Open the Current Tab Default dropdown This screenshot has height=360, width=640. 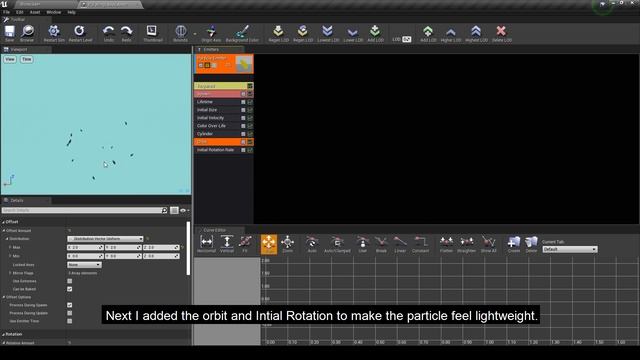pos(570,249)
